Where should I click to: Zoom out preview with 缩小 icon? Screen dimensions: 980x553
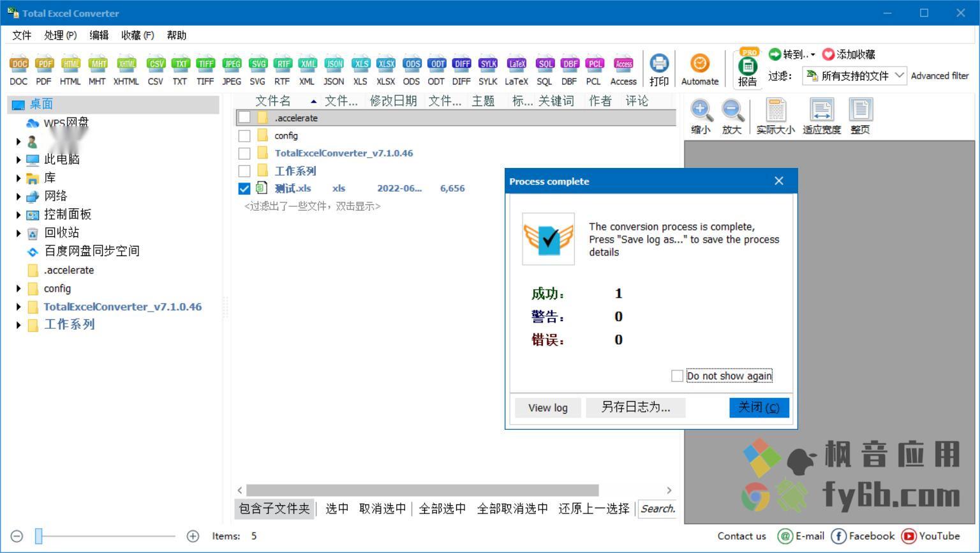pos(701,117)
